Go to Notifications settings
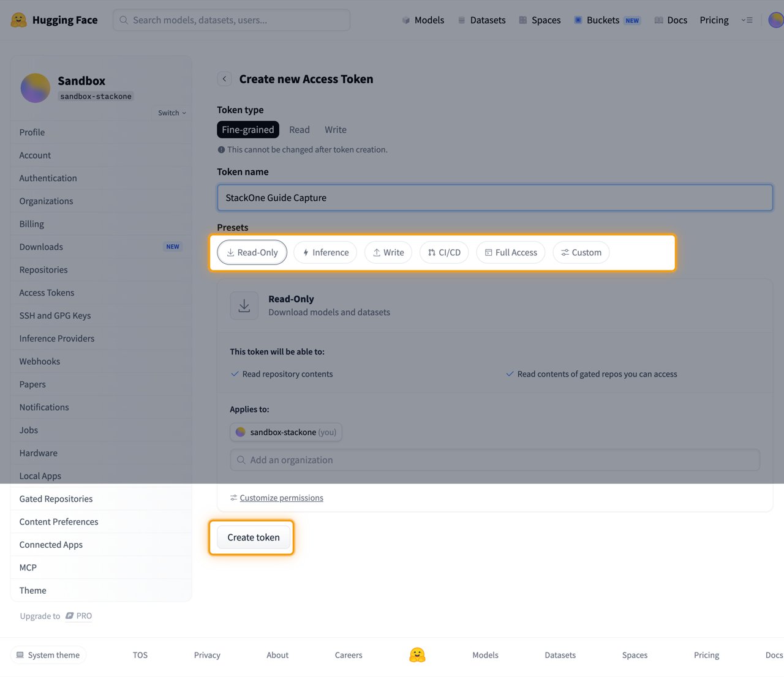 pyautogui.click(x=101, y=407)
